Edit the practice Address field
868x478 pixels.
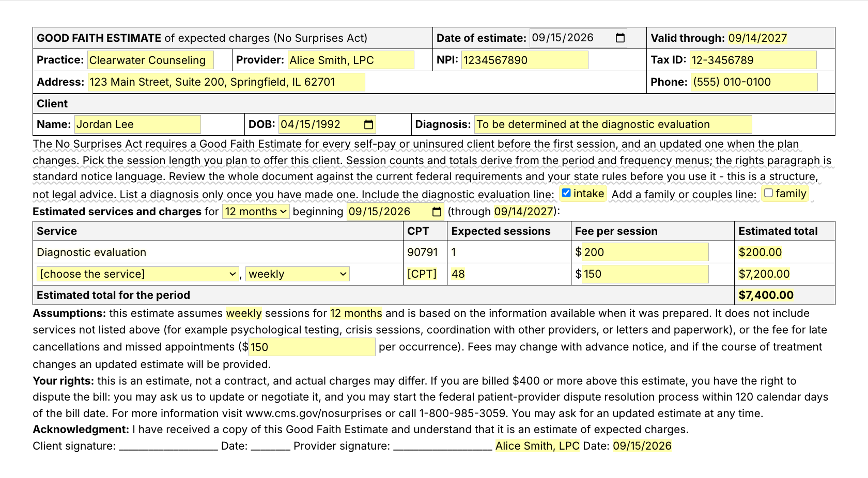tap(226, 82)
